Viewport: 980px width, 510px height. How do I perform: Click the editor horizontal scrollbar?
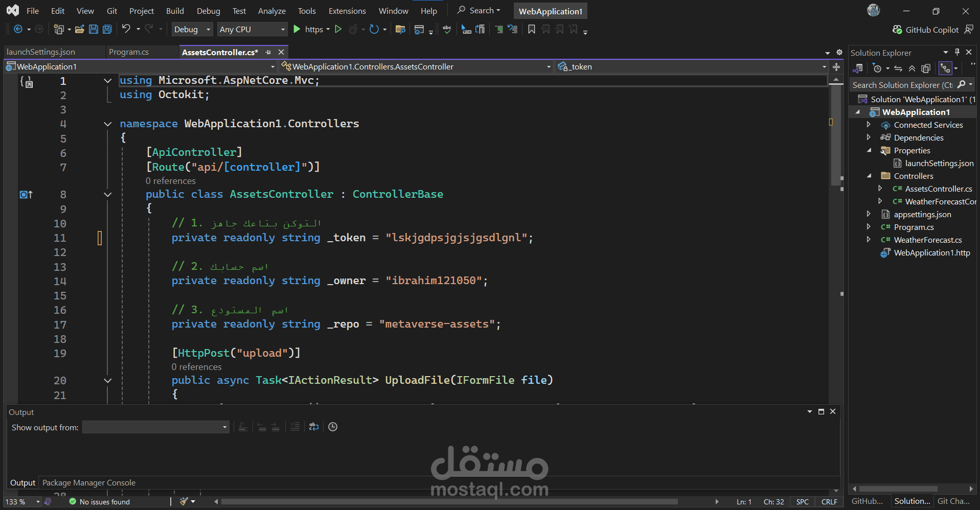click(449, 502)
